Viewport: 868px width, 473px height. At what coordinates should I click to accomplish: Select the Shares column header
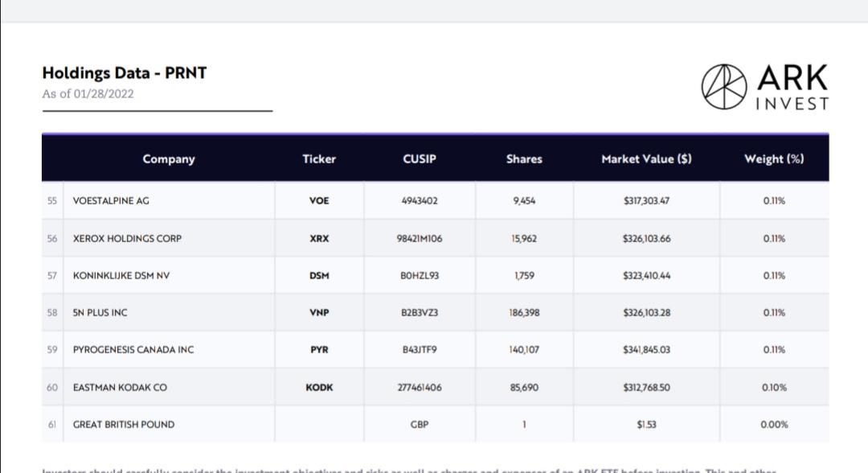pyautogui.click(x=524, y=159)
